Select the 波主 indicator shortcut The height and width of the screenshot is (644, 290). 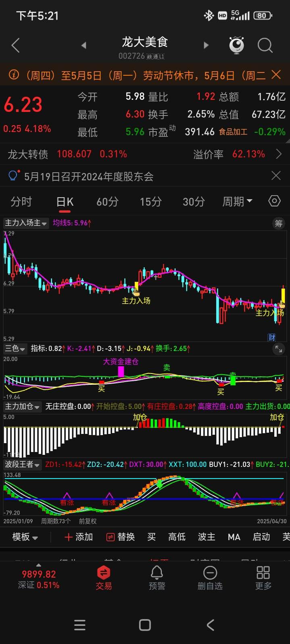tap(207, 537)
